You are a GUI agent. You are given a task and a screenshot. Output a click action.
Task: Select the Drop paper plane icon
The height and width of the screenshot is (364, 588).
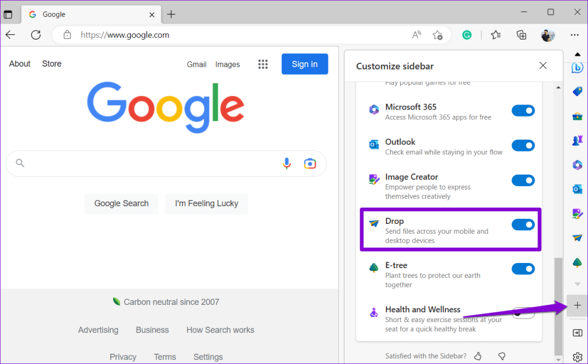[577, 238]
